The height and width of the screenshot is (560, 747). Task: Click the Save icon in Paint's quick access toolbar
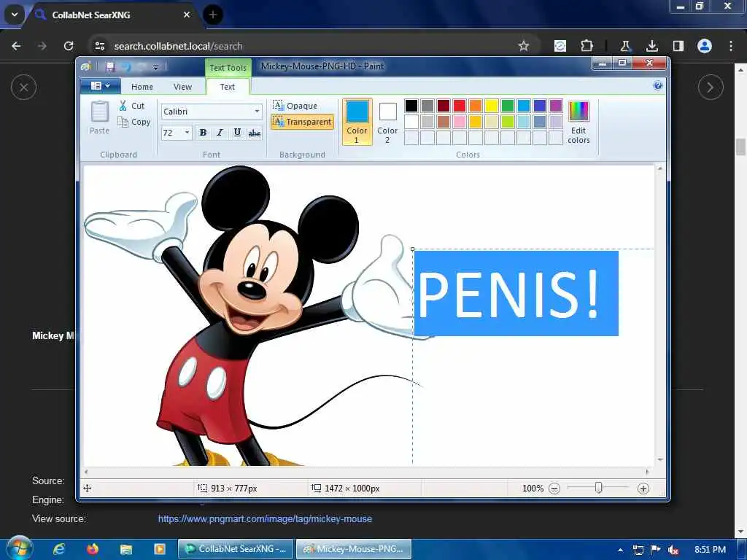point(111,67)
